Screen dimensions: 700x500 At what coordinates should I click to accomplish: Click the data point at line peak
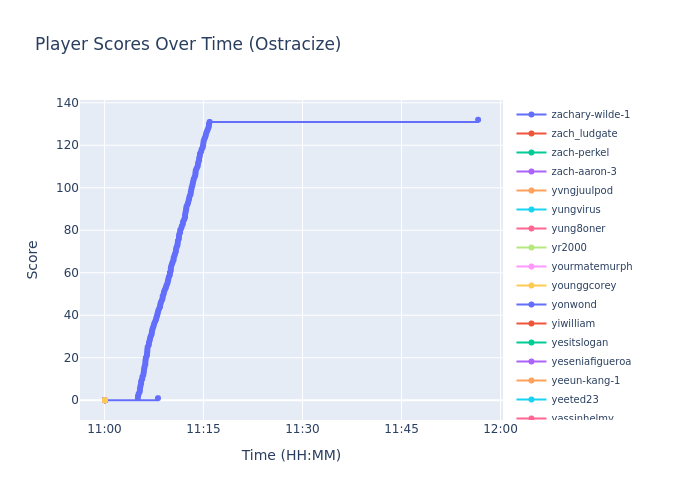(209, 122)
